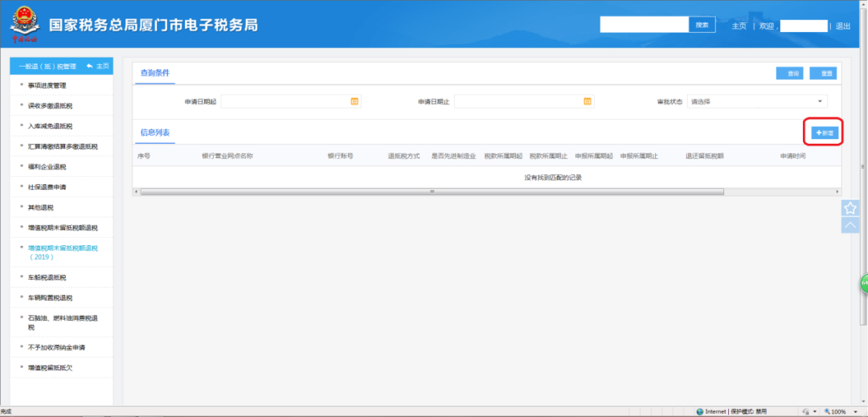Open 福利企业退税 menu item
This screenshot has height=417, width=868.
click(47, 166)
